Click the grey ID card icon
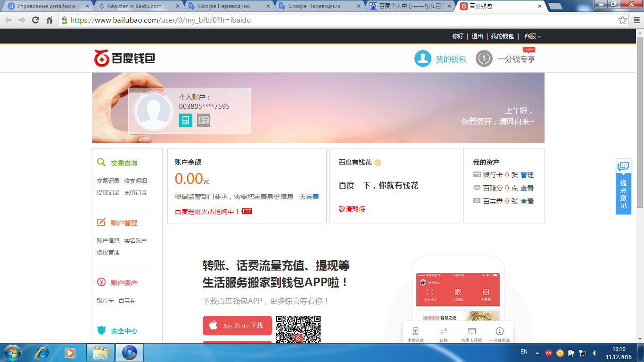The image size is (644, 362). (x=204, y=120)
